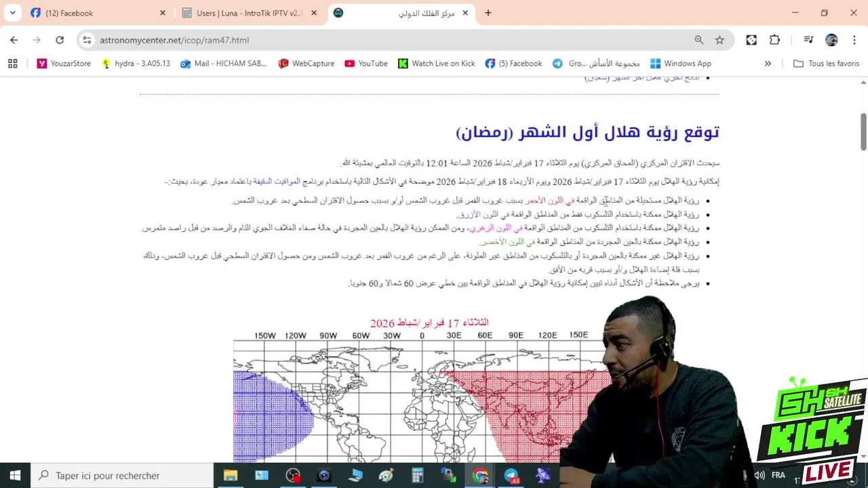Viewport: 868px width, 488px height.
Task: Open the Windows App bookmark
Action: [680, 63]
